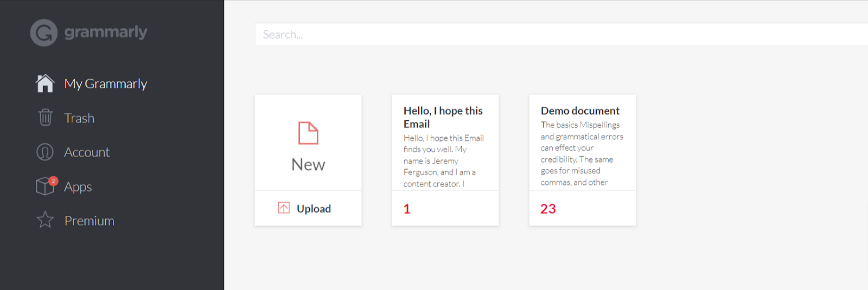Click the Upload button text

coord(314,209)
